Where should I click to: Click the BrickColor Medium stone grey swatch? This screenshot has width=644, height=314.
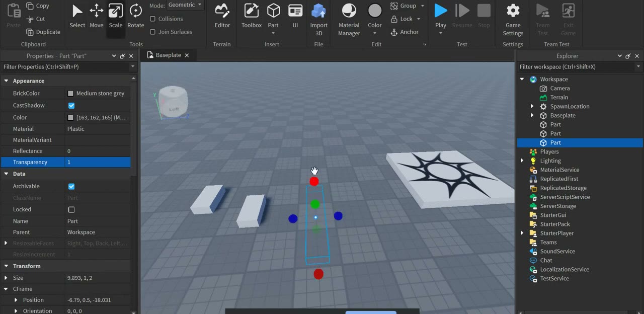pyautogui.click(x=70, y=94)
